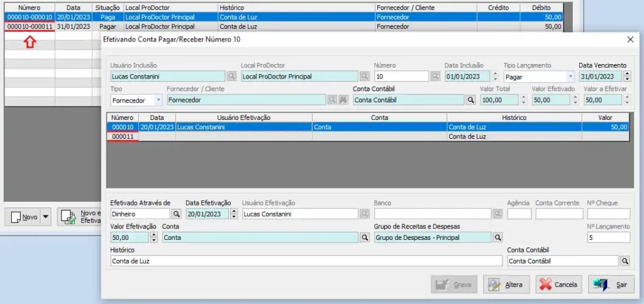Image resolution: width=644 pixels, height=304 pixels.
Task: Click the Valor column header
Action: tap(605, 117)
